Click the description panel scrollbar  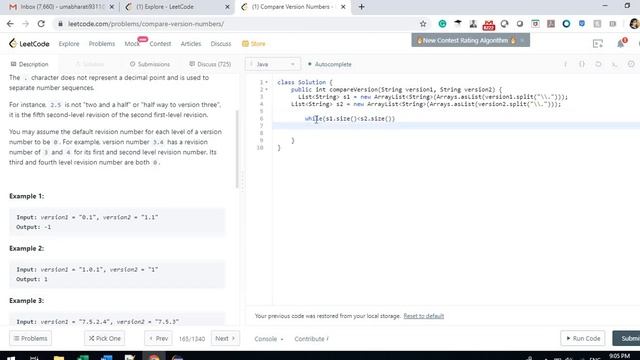(237, 149)
